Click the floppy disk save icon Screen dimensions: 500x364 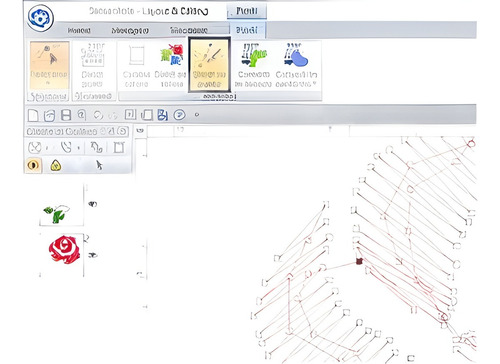(66, 115)
